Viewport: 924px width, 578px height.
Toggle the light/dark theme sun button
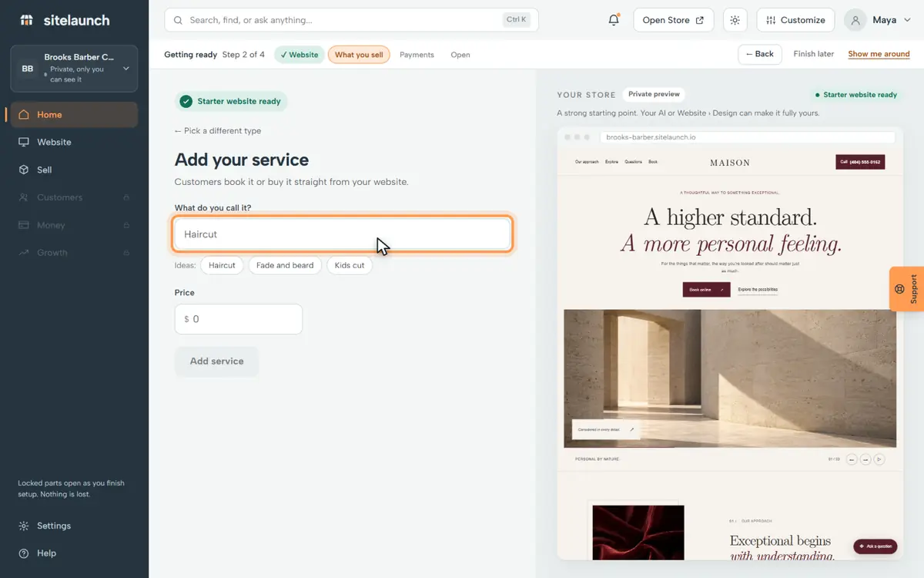(735, 20)
